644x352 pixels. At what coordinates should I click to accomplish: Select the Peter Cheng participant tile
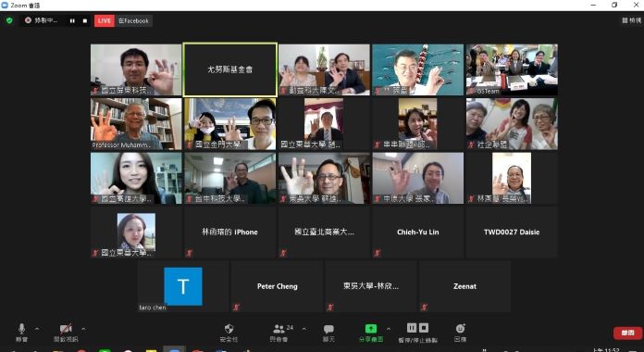(x=278, y=286)
